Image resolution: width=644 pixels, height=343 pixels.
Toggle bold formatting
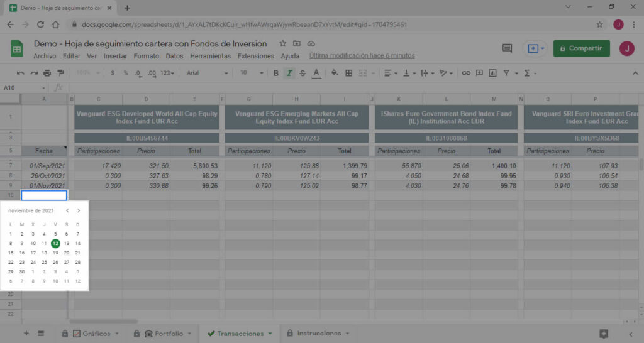tap(275, 73)
